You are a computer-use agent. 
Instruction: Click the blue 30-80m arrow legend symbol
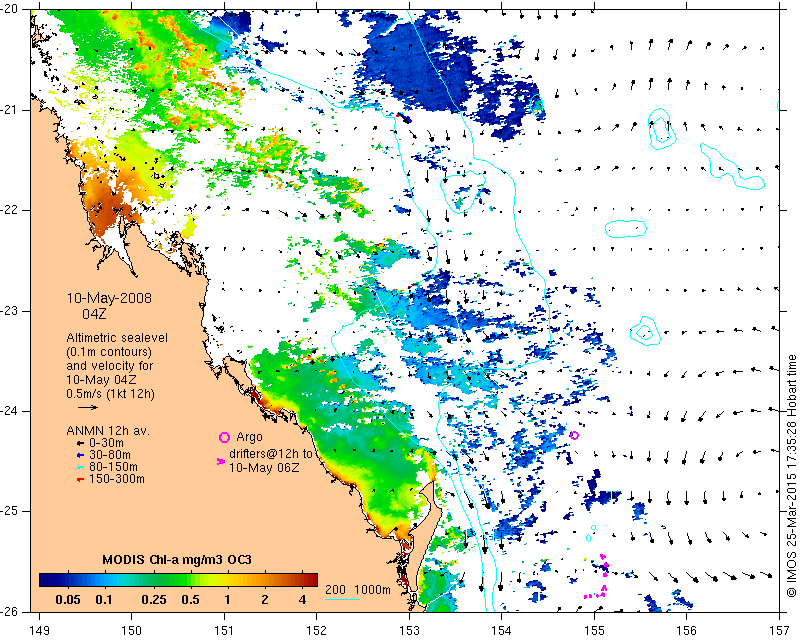pyautogui.click(x=80, y=455)
